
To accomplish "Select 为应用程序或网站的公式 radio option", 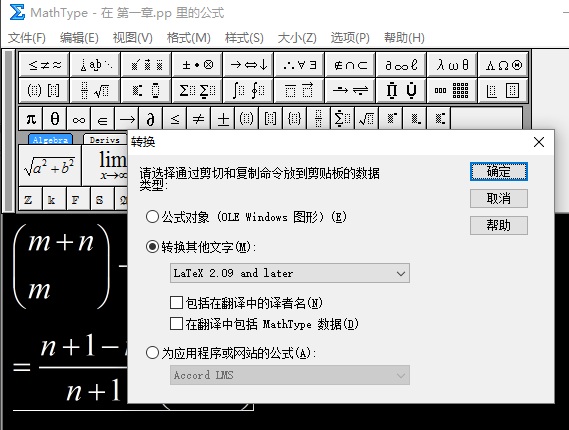I will tap(231, 353).
